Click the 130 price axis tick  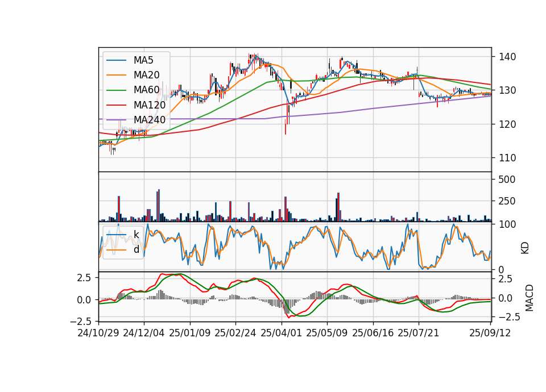pos(507,90)
